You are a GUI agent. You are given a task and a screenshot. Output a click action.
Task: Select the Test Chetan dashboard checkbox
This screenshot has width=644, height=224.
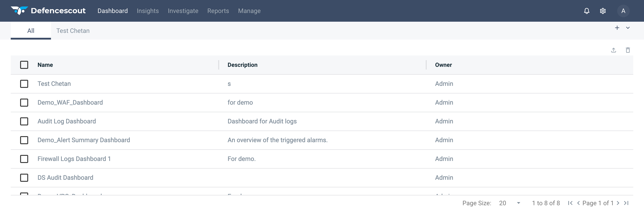(x=24, y=84)
